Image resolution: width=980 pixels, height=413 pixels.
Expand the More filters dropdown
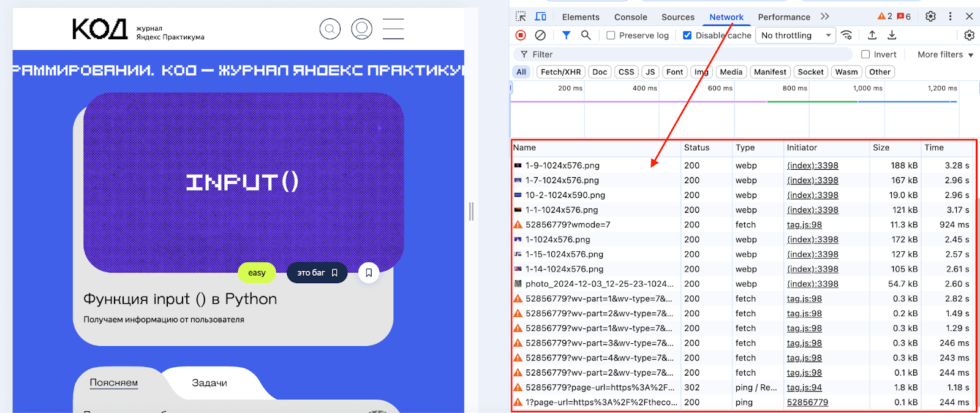945,55
